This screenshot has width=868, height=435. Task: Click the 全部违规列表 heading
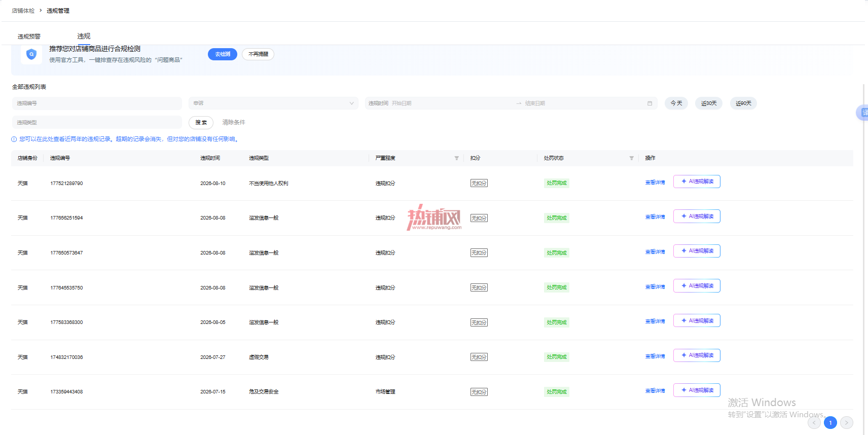(x=29, y=87)
